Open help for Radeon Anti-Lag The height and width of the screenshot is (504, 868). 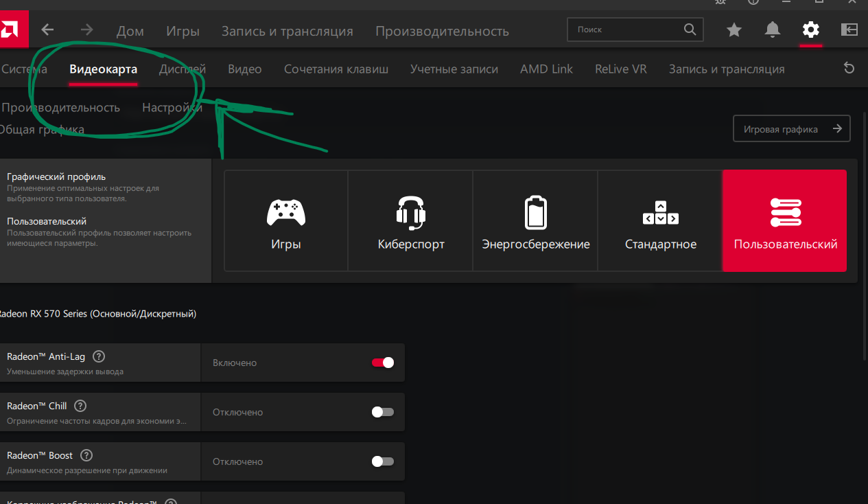click(99, 356)
